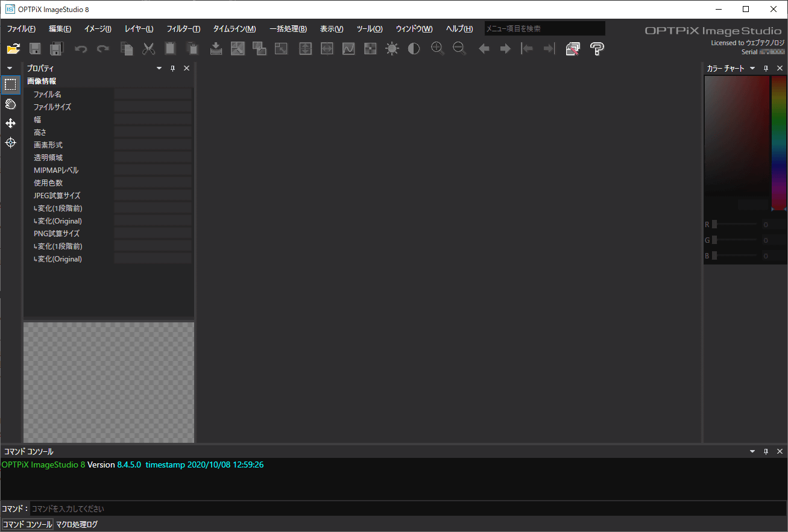Switch to the コマンド コンソール tab
The image size is (788, 532).
(x=28, y=525)
